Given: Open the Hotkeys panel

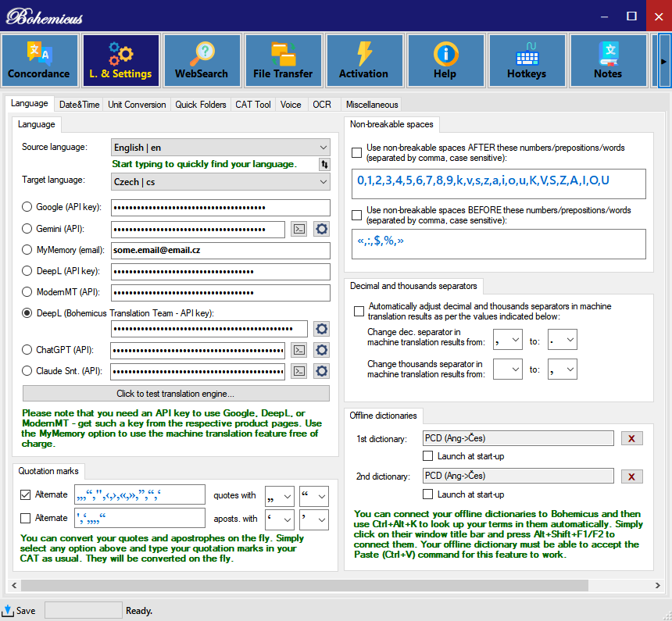Looking at the screenshot, I should (527, 60).
